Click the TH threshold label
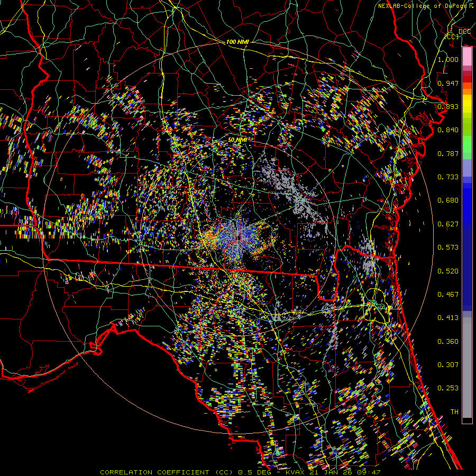 point(454,411)
